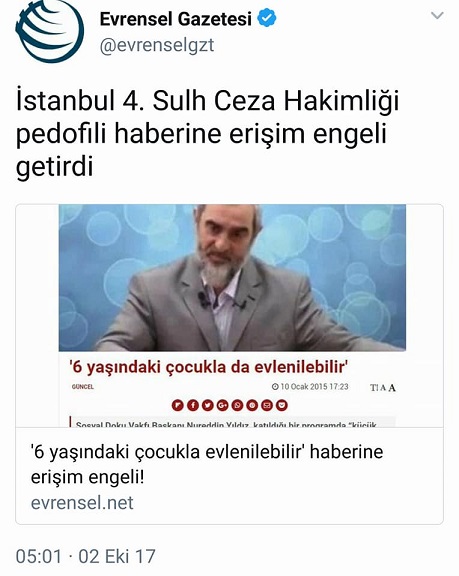Share article via the Twitter bird icon
459x576 pixels.
(208, 405)
